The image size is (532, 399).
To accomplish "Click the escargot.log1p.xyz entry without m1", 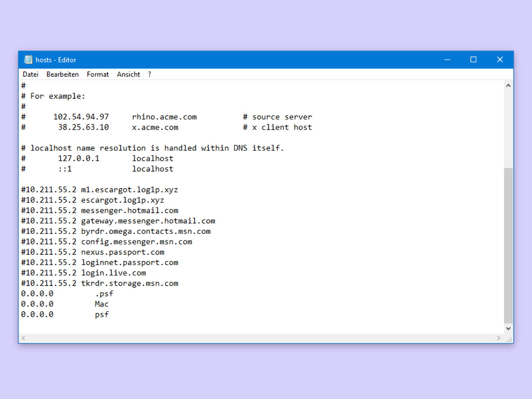I will tap(122, 200).
